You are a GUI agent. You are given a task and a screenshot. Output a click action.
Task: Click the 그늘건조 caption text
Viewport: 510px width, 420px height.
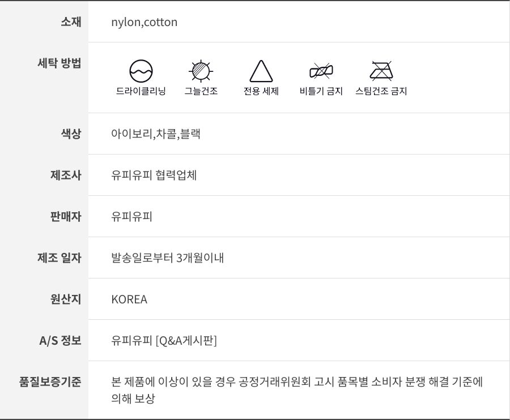click(x=201, y=91)
